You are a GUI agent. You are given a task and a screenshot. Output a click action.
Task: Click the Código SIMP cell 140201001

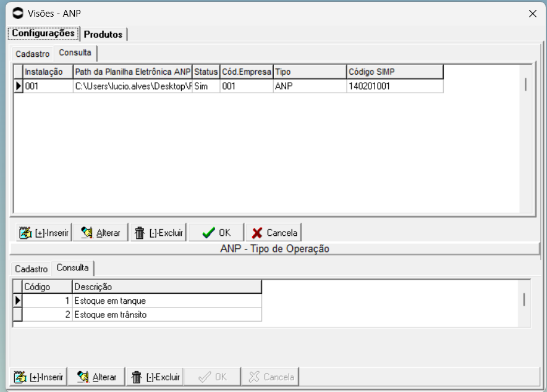(x=395, y=86)
